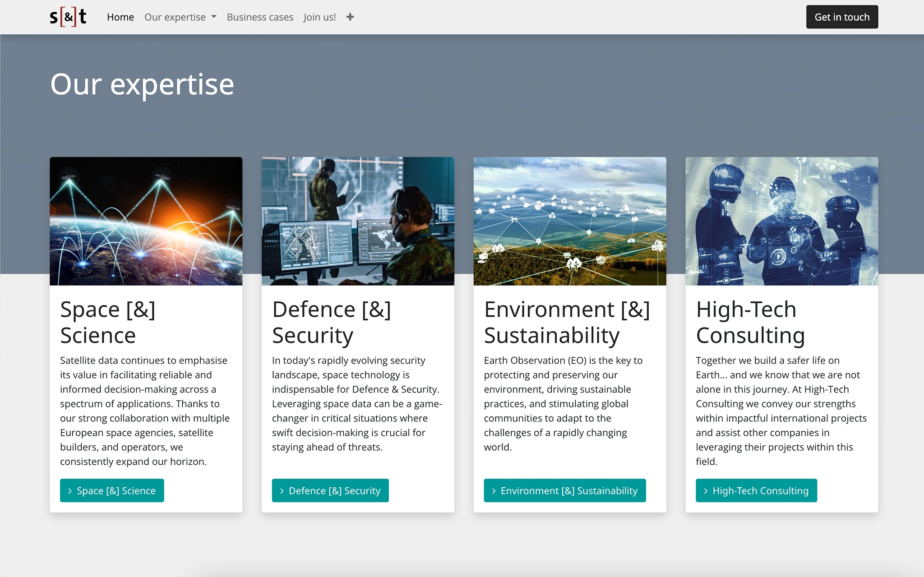This screenshot has height=577, width=924.
Task: Open Environment [&] Sustainability button
Action: point(564,490)
